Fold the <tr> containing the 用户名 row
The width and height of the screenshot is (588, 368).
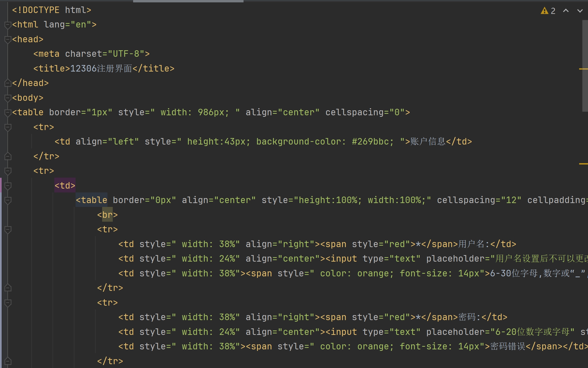pyautogui.click(x=8, y=230)
